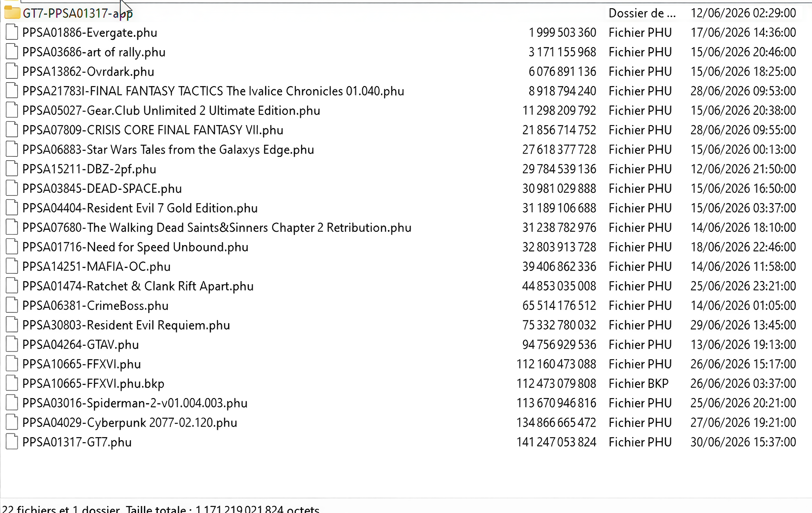This screenshot has width=812, height=513.
Task: Select the icon next to PPSA15211-DBZ-2pf.phu
Action: click(12, 169)
